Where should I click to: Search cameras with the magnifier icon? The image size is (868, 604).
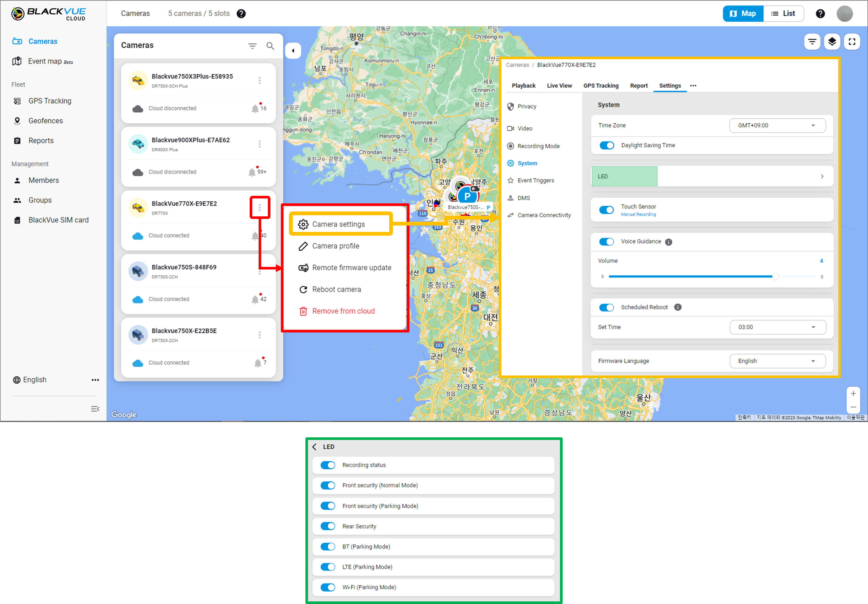pyautogui.click(x=270, y=46)
